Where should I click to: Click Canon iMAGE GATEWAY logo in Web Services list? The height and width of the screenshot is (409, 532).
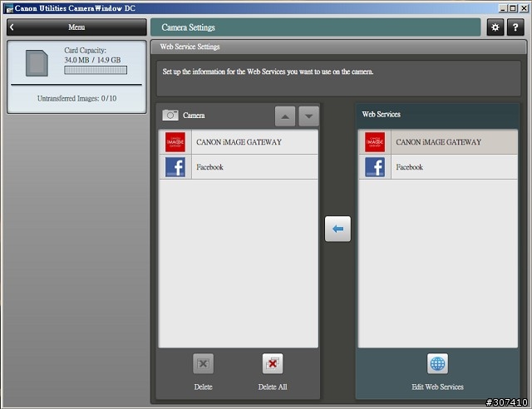(x=375, y=142)
